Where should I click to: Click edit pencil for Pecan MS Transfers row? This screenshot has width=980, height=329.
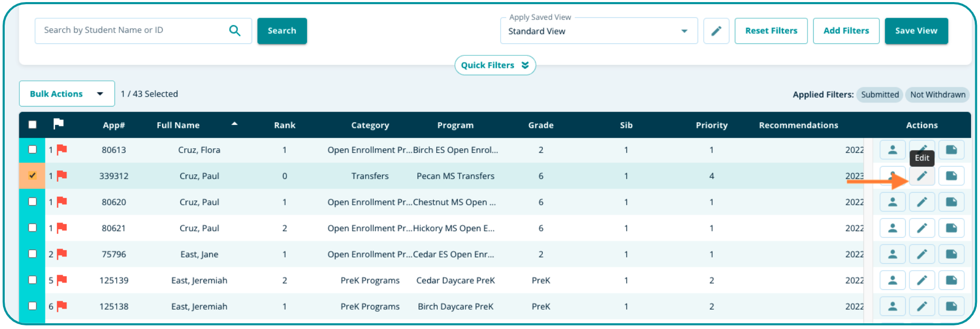point(921,176)
